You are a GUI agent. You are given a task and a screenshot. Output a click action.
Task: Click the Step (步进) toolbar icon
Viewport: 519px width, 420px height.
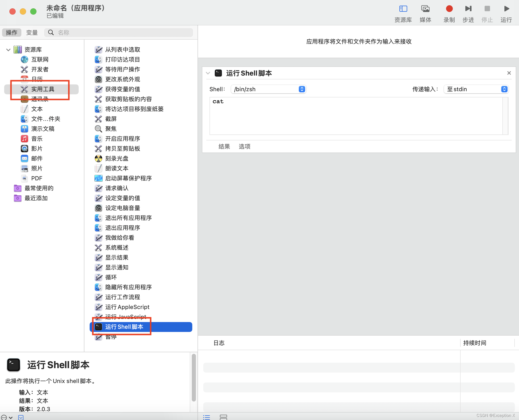coord(468,9)
